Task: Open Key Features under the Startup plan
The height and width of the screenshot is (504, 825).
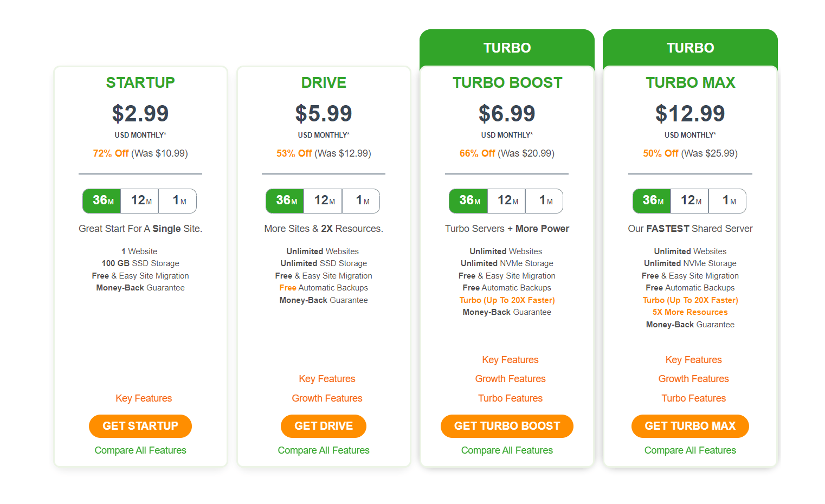Action: tap(144, 398)
